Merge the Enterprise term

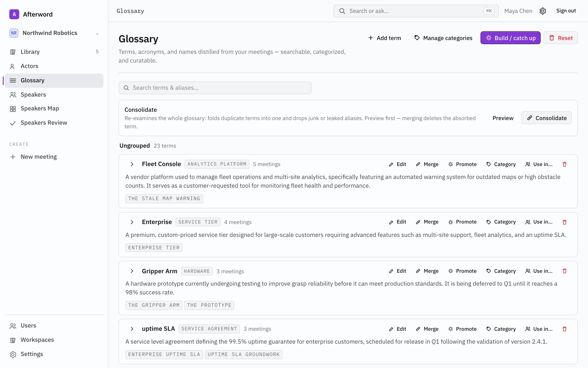[x=427, y=222]
